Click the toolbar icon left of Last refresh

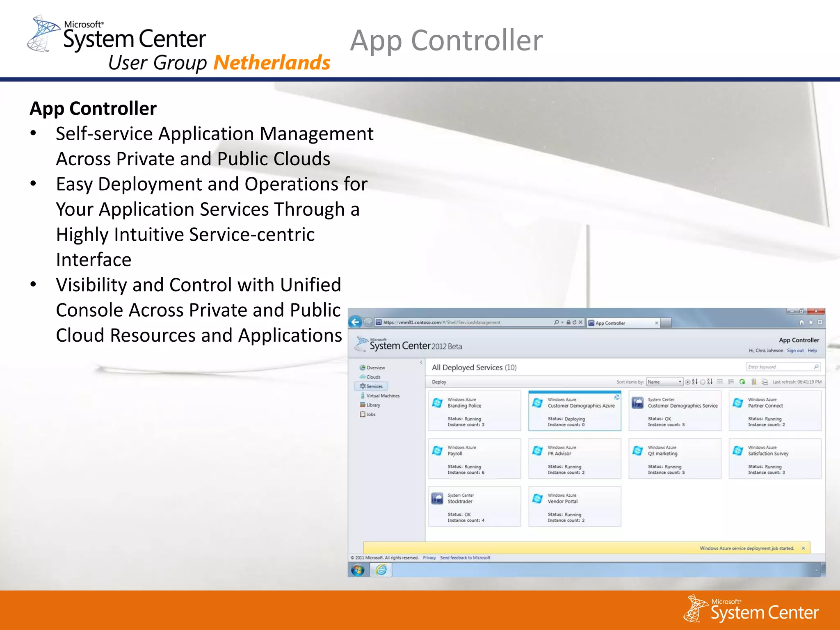point(765,382)
